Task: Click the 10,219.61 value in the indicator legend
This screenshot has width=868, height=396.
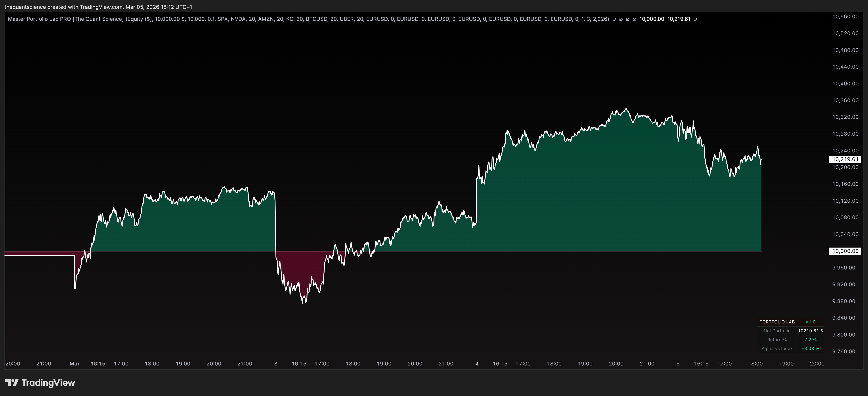Action: [x=679, y=19]
